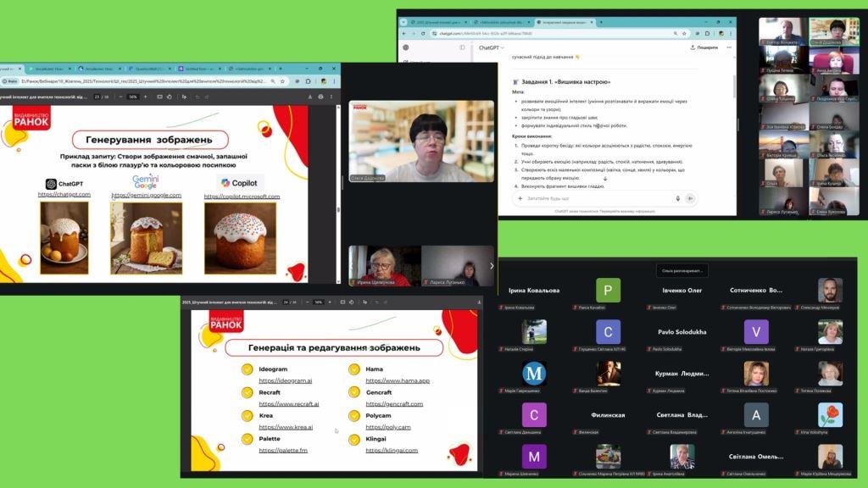Click the scroll-to-bottom arrow in ChatGPT chat

coord(605,179)
